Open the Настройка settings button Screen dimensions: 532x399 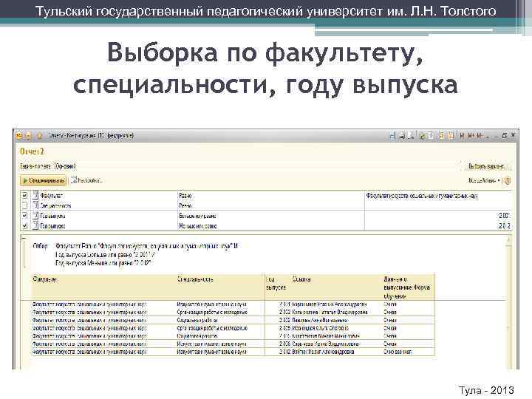(x=87, y=180)
